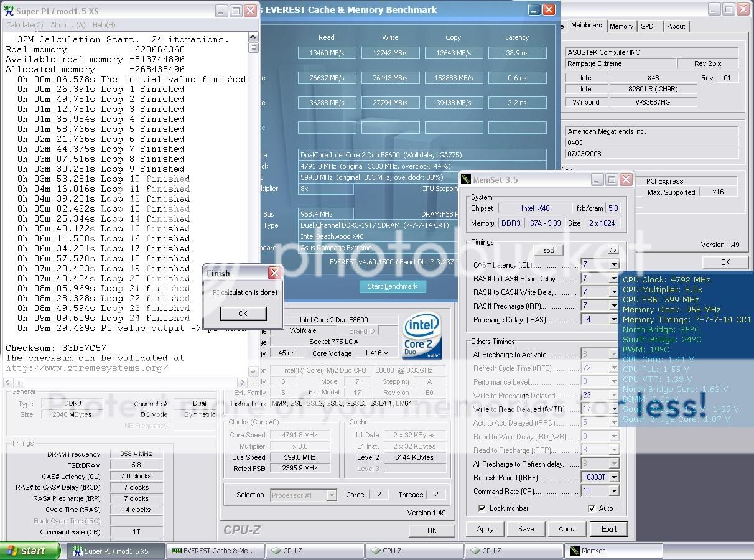
Task: Switch to EVEREST Cache & Memory in taskbar
Action: point(216,551)
